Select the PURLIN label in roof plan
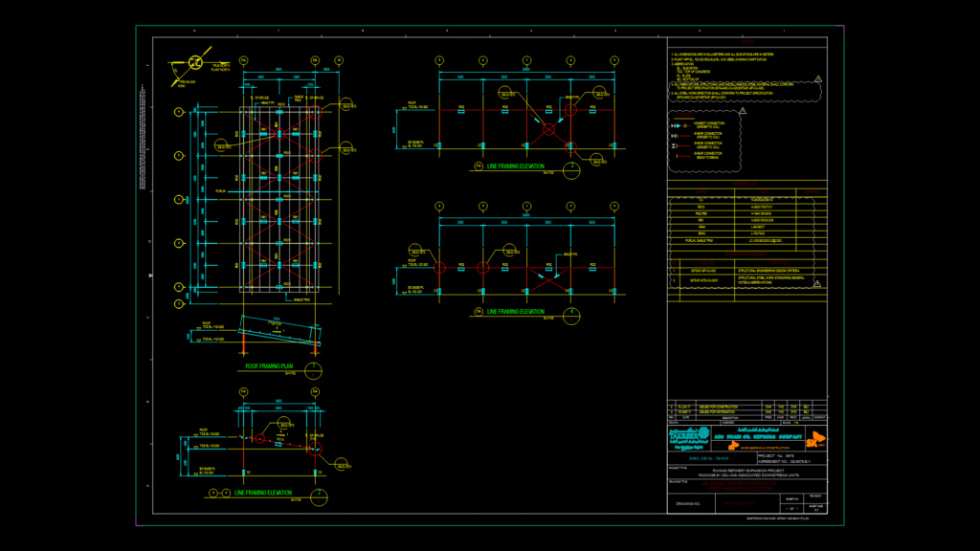Viewport: 980px width, 551px height. click(220, 191)
